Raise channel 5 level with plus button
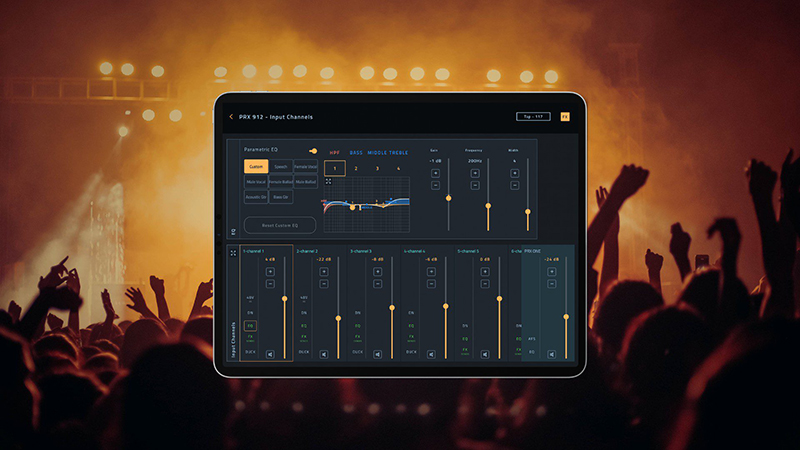Viewport: 800px width, 450px height. pos(485,272)
